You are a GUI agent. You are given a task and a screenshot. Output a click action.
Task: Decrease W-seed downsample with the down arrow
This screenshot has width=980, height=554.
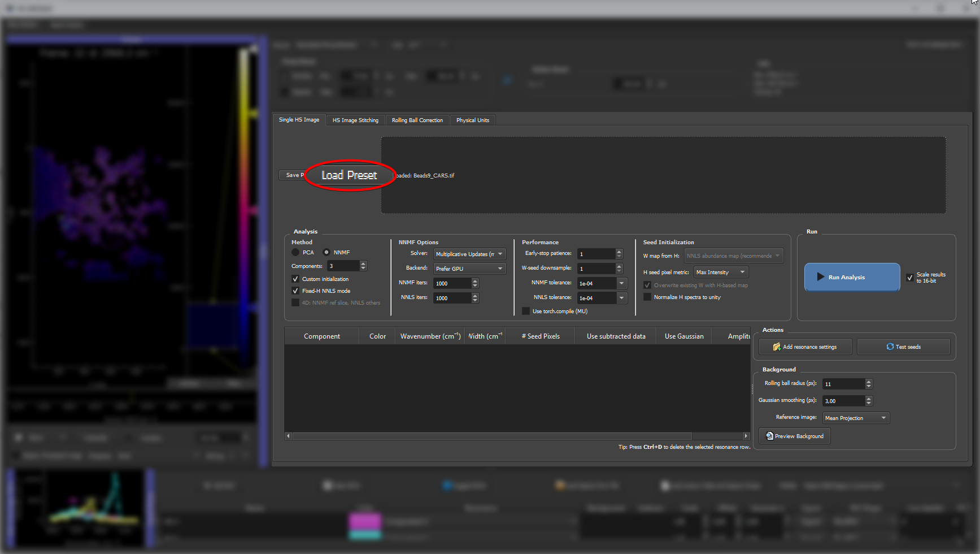619,271
